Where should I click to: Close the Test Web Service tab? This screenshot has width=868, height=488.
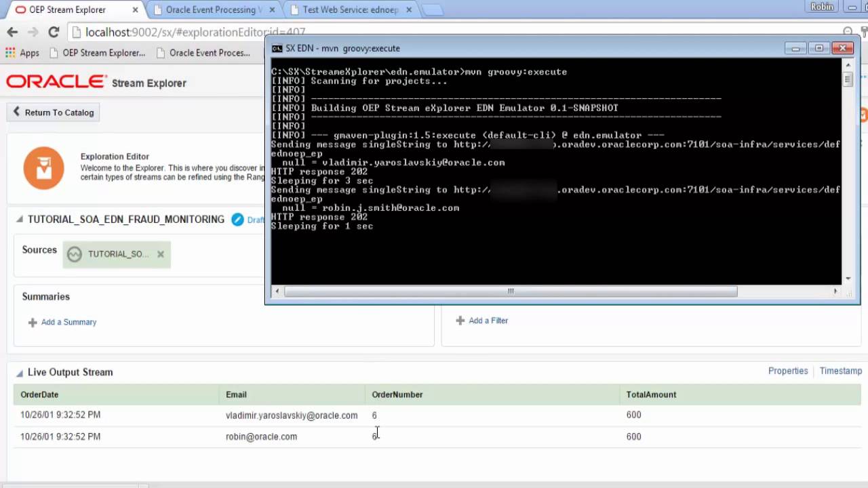[x=408, y=9]
